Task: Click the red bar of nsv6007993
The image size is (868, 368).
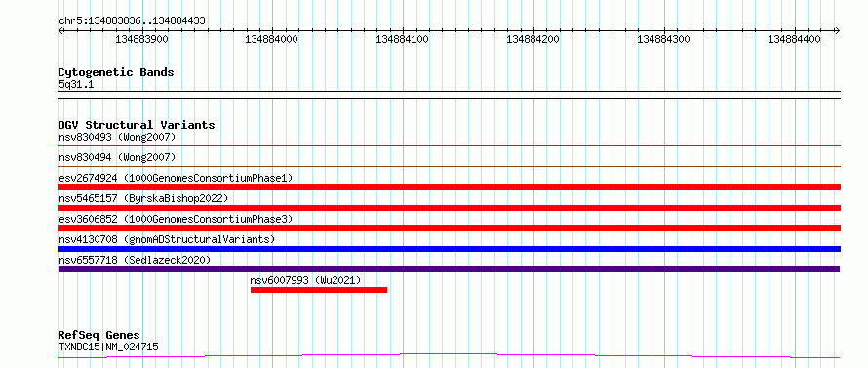Action: [x=319, y=290]
